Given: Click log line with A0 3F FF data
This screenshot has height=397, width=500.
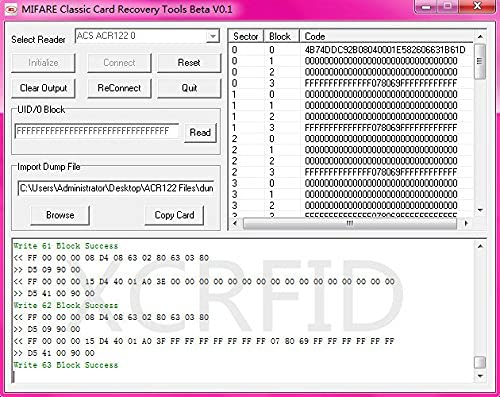Looking at the screenshot, I should click(204, 341).
